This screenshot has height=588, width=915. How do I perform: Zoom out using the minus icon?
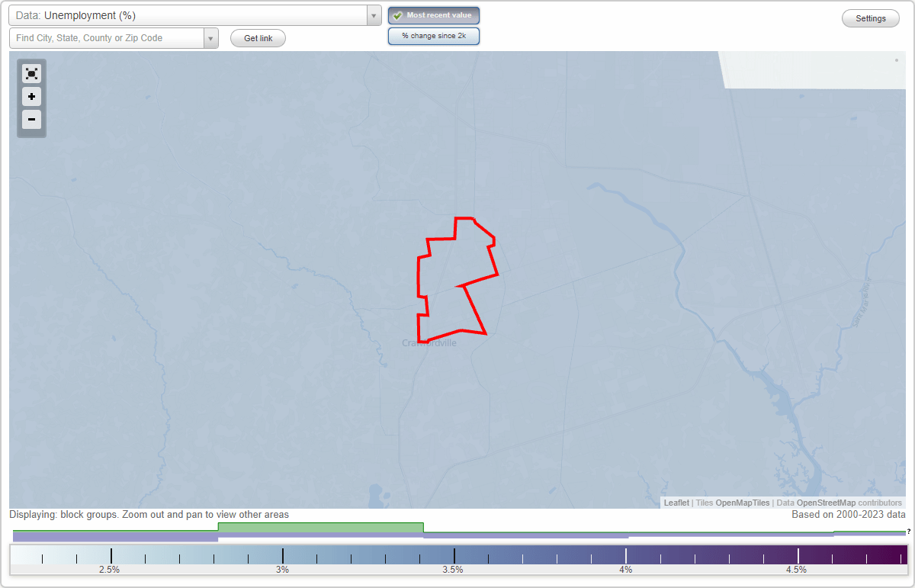click(31, 120)
